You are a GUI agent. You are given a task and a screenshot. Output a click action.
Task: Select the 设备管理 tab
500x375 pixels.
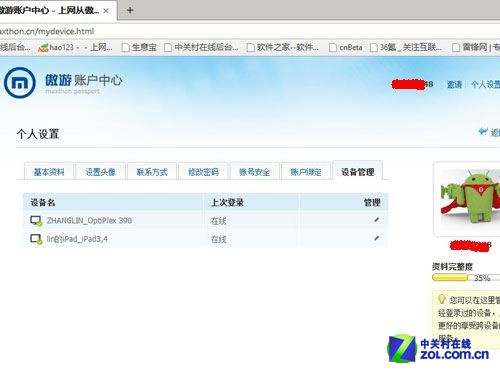coord(357,172)
